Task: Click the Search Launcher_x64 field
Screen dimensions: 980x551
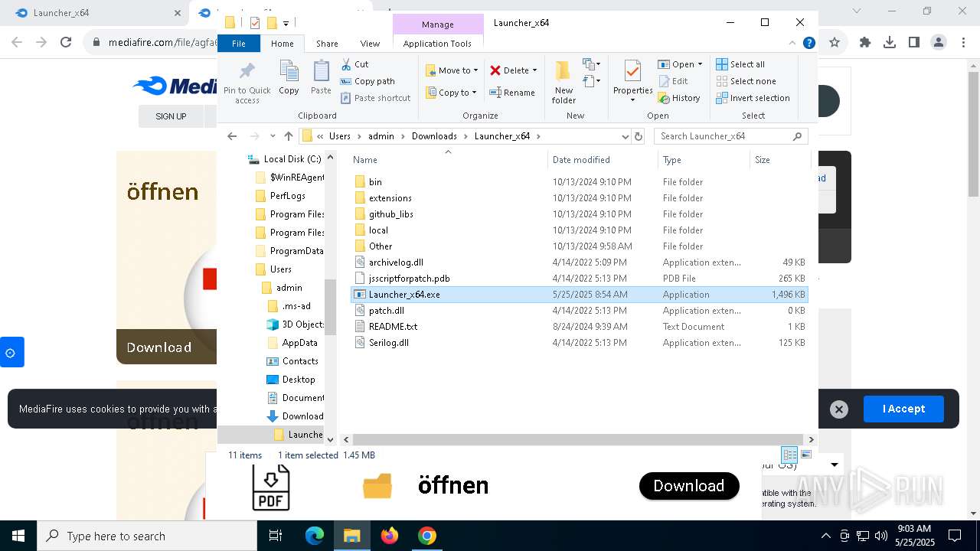Action: (730, 136)
